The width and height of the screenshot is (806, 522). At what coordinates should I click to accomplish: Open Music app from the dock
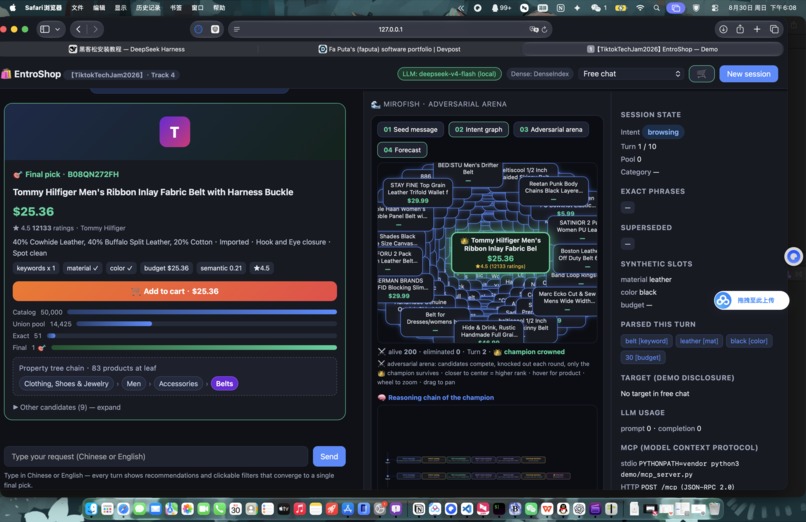pos(300,509)
